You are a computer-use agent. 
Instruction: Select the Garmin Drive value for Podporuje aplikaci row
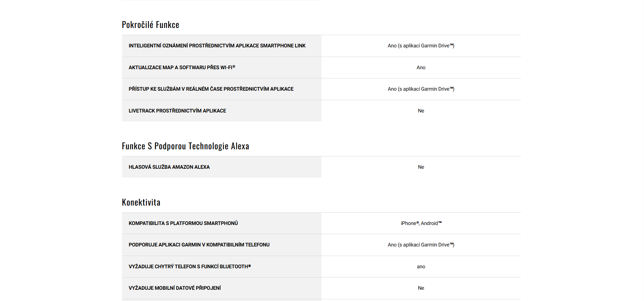421,245
